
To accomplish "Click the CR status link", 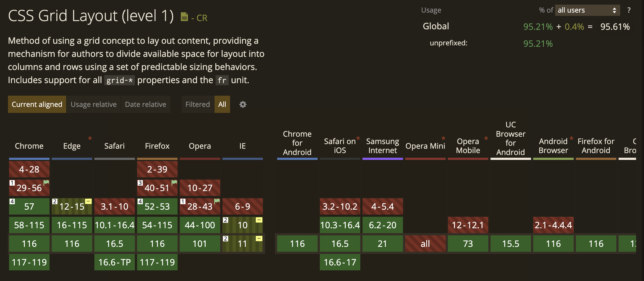I will (x=202, y=18).
